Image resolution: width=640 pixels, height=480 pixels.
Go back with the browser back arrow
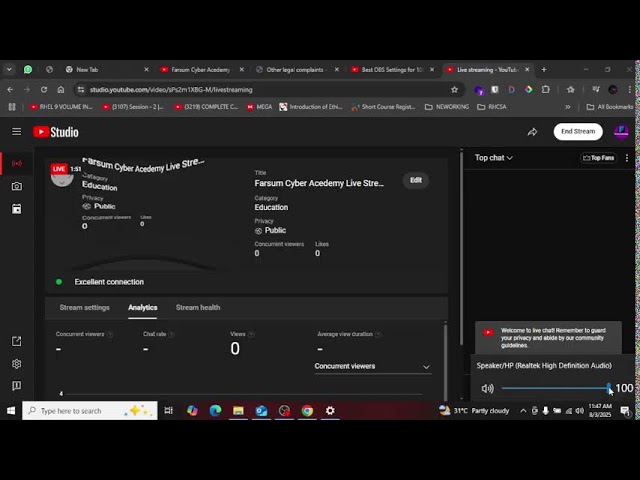(x=10, y=89)
